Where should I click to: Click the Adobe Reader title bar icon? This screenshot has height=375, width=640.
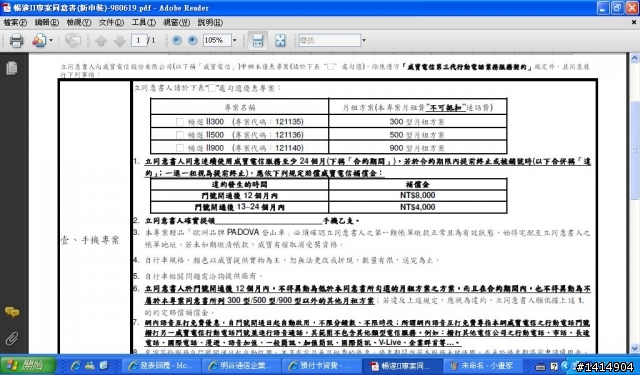(7, 8)
